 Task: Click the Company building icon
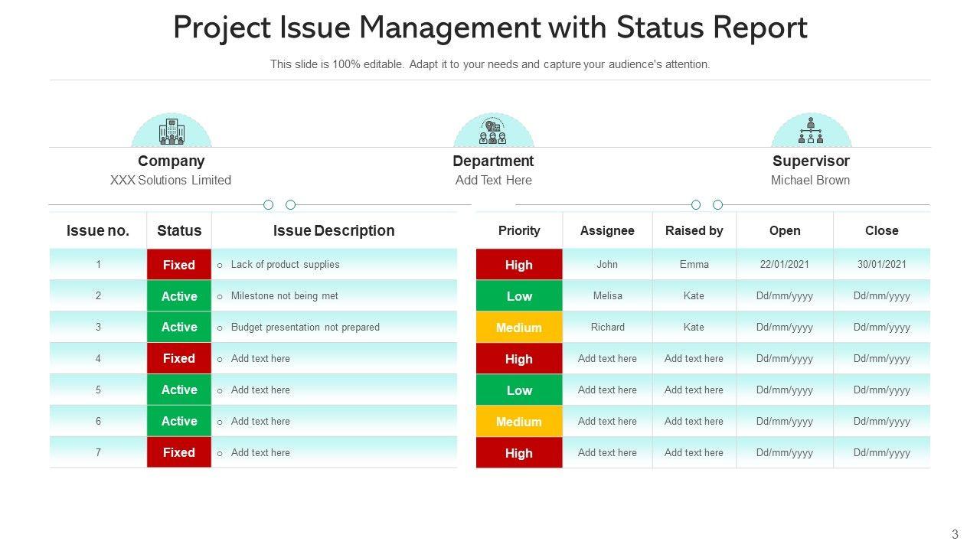point(171,131)
